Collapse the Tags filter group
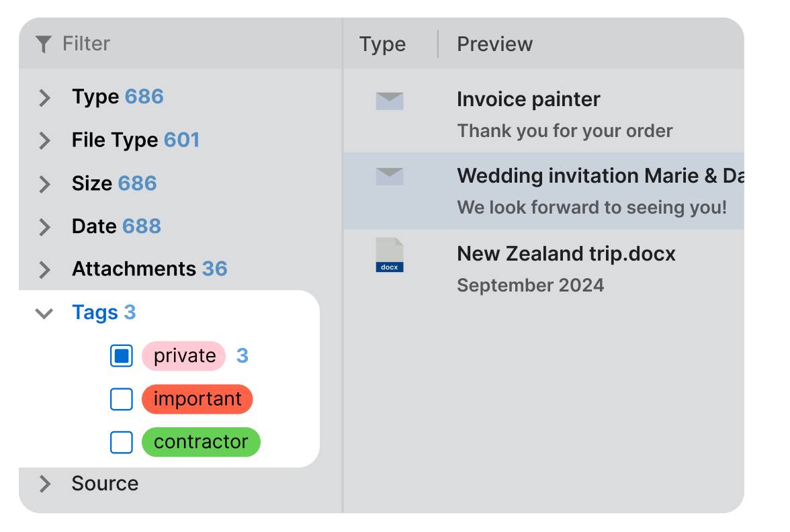Image resolution: width=790 pixels, height=532 pixels. tap(44, 313)
